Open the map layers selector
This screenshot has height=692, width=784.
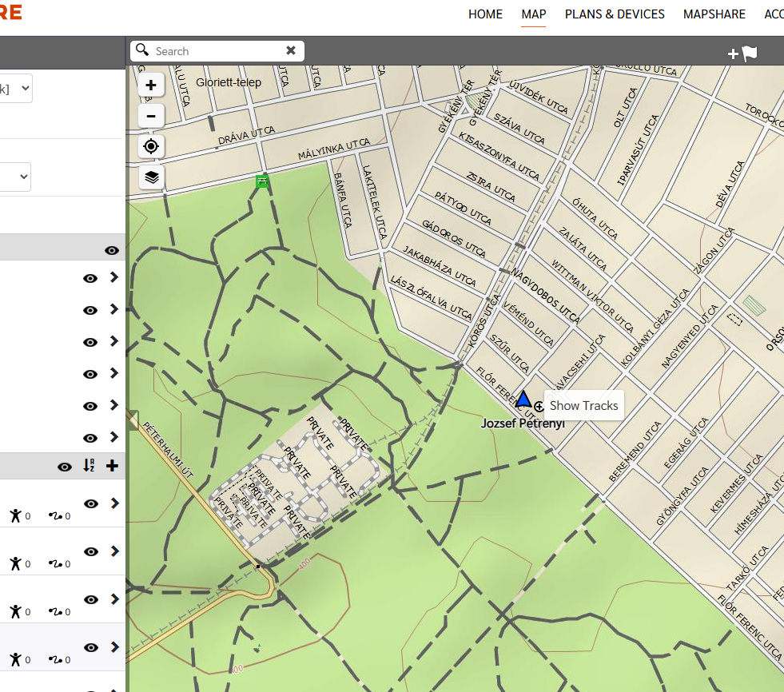click(151, 177)
